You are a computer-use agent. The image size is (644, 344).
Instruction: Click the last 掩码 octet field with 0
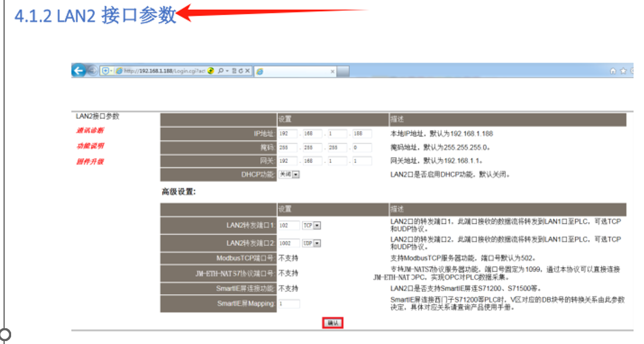click(363, 147)
